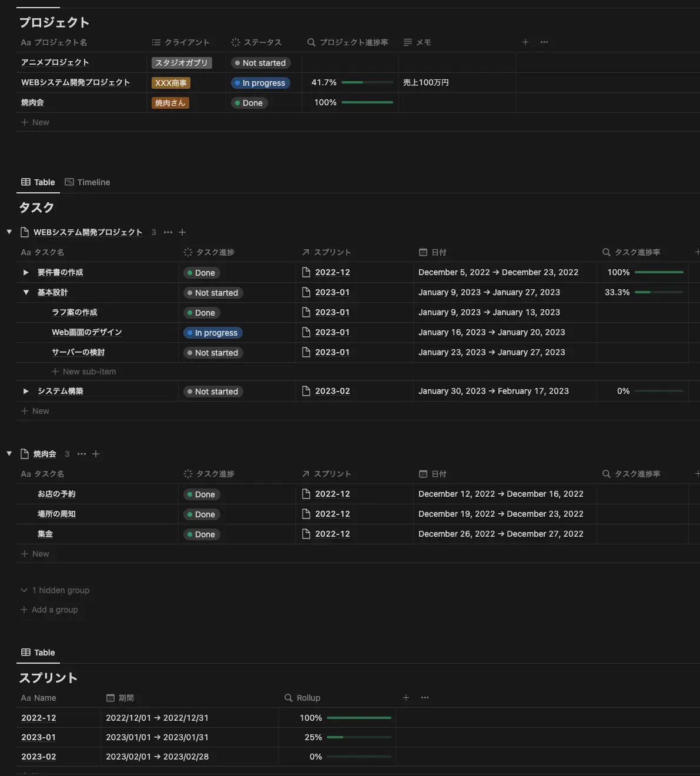Show the 1 hidden group
Screen dimensions: 700x776
click(55, 590)
